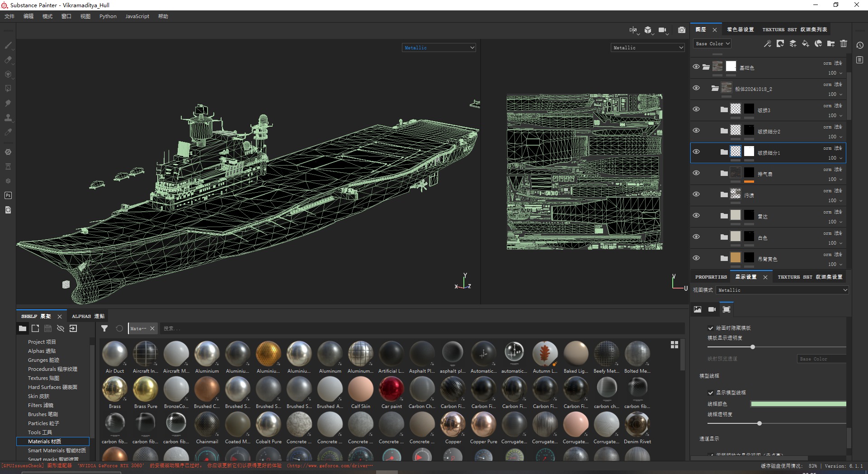This screenshot has width=868, height=474.
Task: Open 3D viewport Metallic mode dropdown
Action: pos(439,47)
